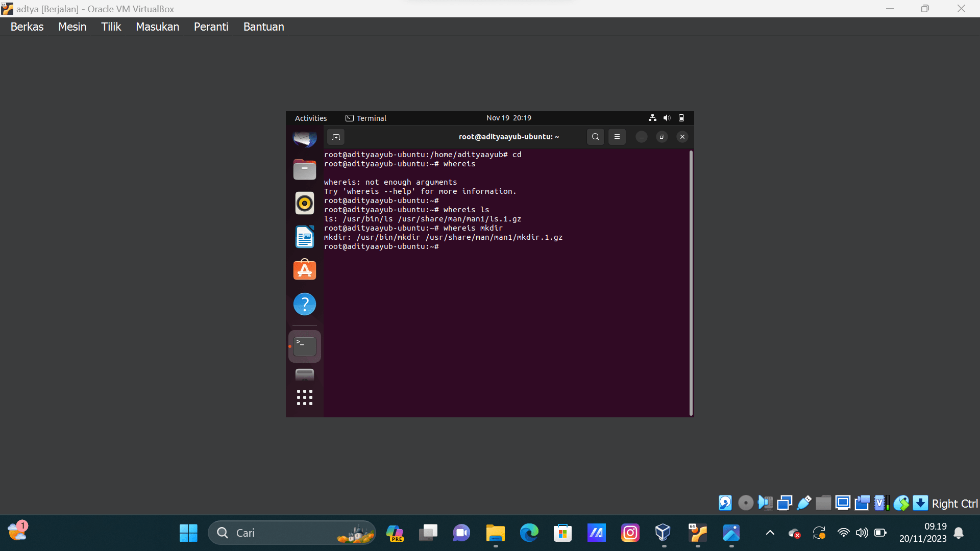Open File Explorer from the taskbar
Screen dimensions: 980x551
495,533
